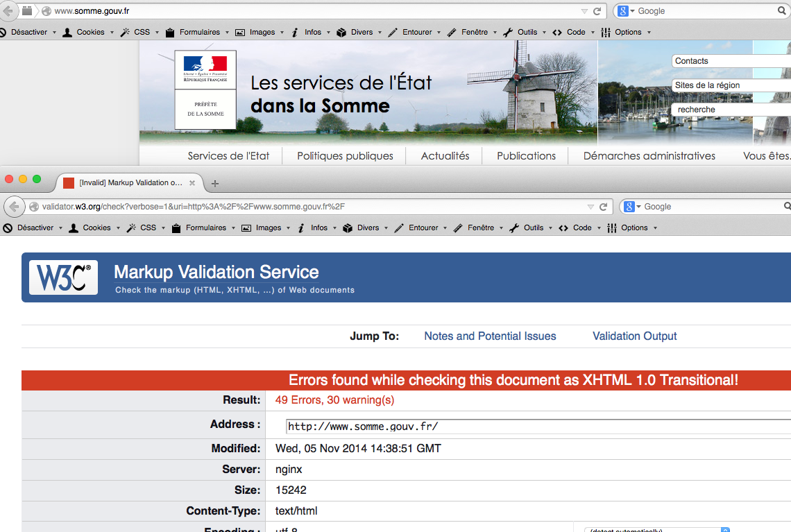Expand Cookies dropdown arrow in validator window
This screenshot has height=532, width=791.
pos(118,228)
